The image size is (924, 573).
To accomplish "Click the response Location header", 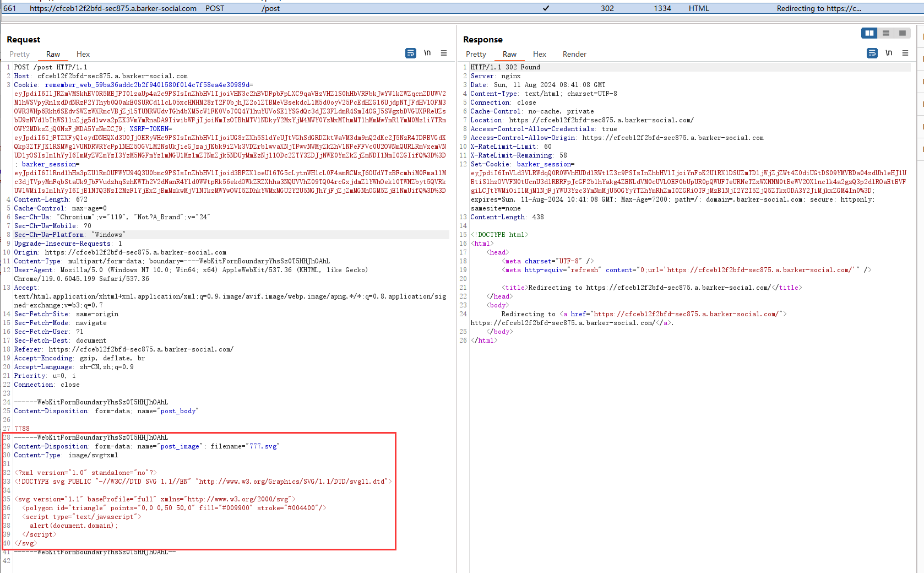I will pyautogui.click(x=582, y=120).
